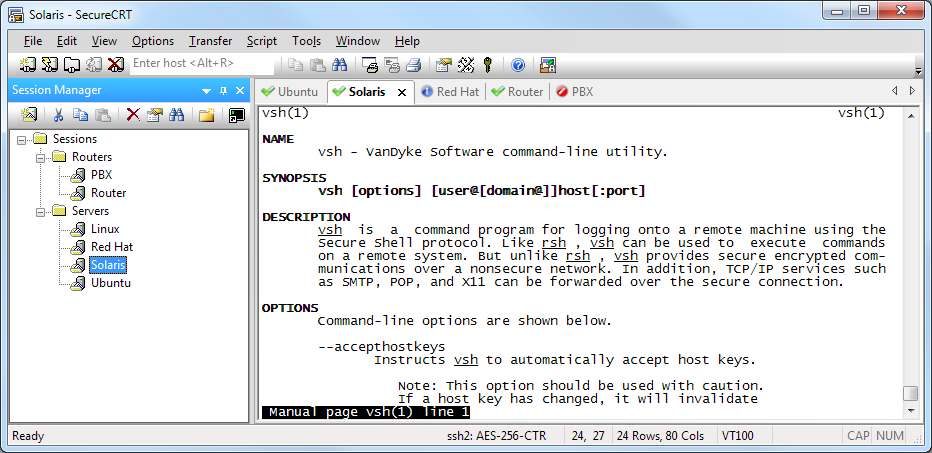Click the Print Screen icon

370,64
